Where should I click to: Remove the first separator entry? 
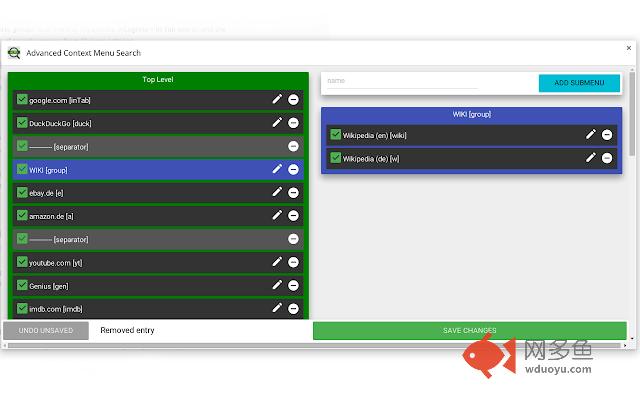tap(293, 146)
